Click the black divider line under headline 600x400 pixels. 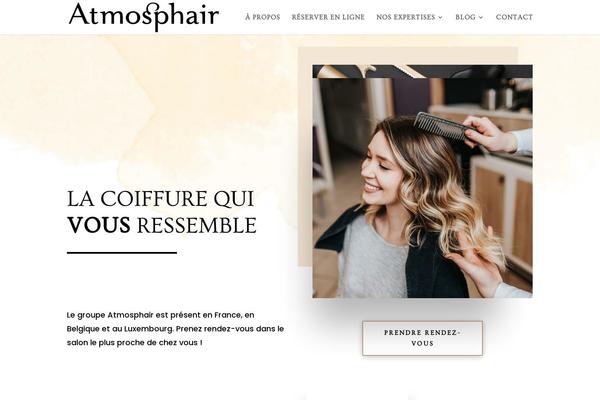point(122,253)
